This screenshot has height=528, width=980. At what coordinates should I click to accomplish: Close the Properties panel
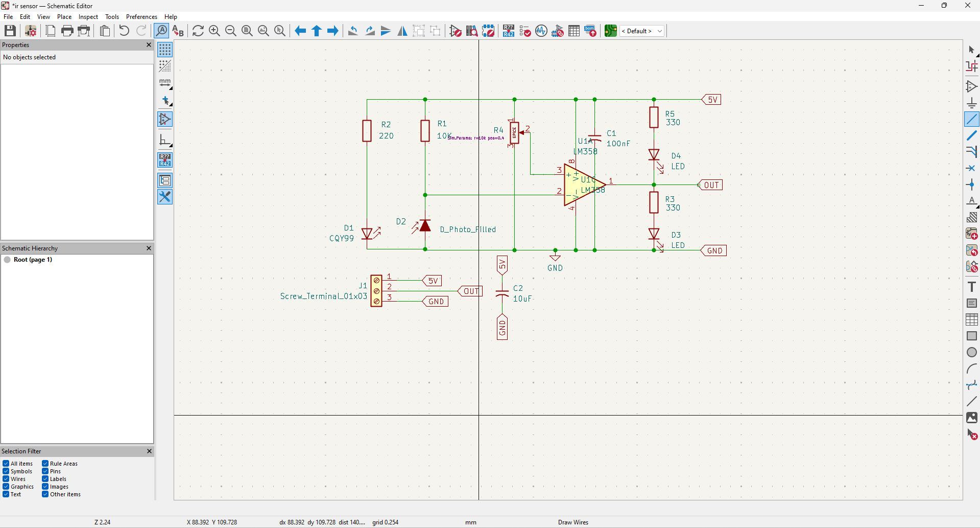[x=149, y=45]
